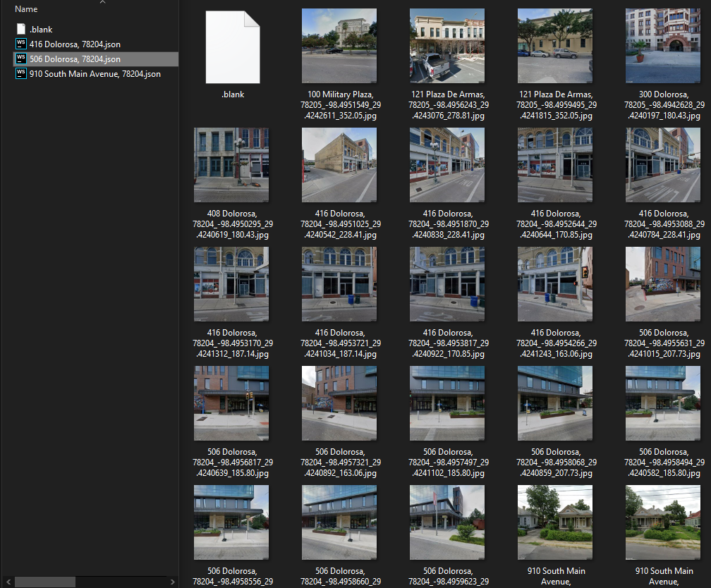This screenshot has width=711, height=588.
Task: Select the 121 Plaza De Armas 352.05 thumbnail
Action: pos(555,47)
